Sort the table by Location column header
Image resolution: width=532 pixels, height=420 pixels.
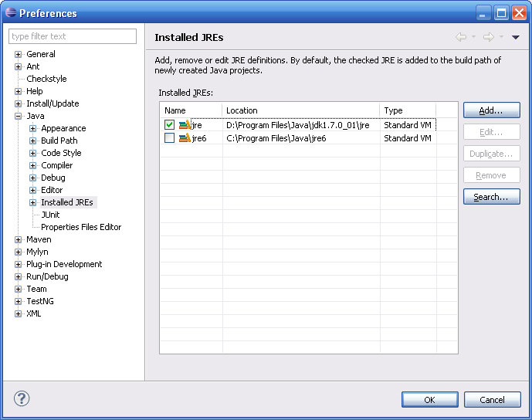click(x=301, y=110)
